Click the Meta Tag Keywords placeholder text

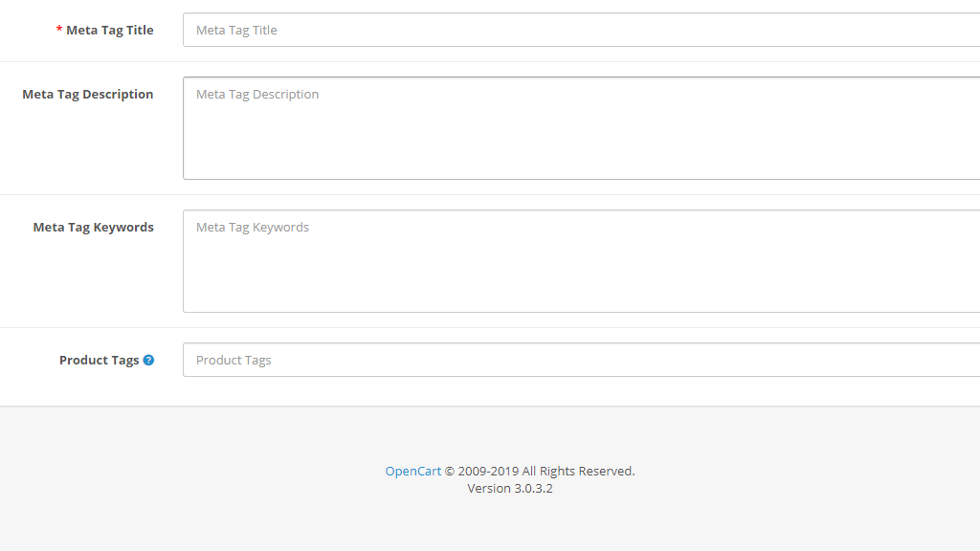click(252, 227)
